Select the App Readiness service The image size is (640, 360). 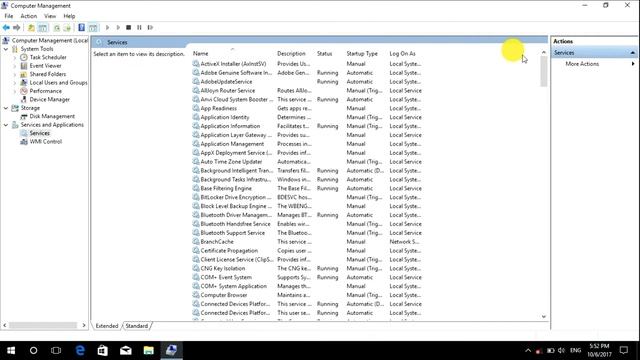[218, 109]
